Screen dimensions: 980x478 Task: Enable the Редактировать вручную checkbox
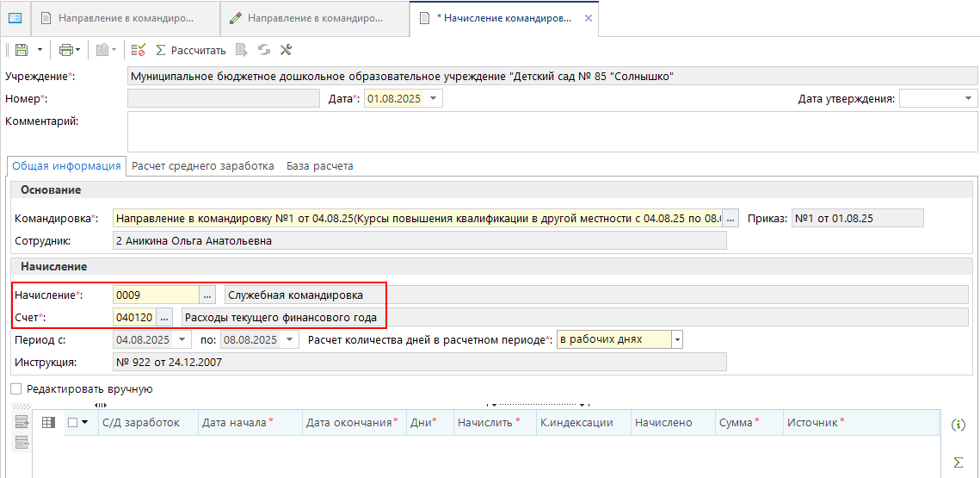click(x=16, y=389)
